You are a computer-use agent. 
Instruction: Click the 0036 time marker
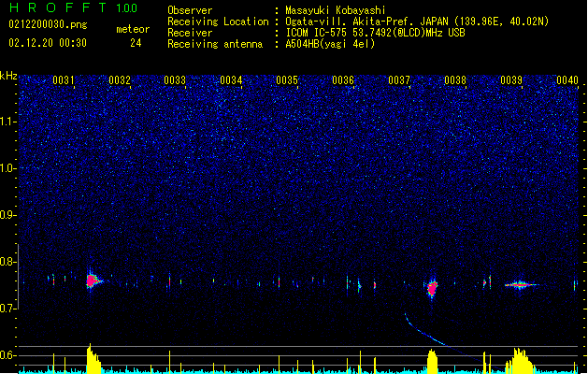point(343,80)
